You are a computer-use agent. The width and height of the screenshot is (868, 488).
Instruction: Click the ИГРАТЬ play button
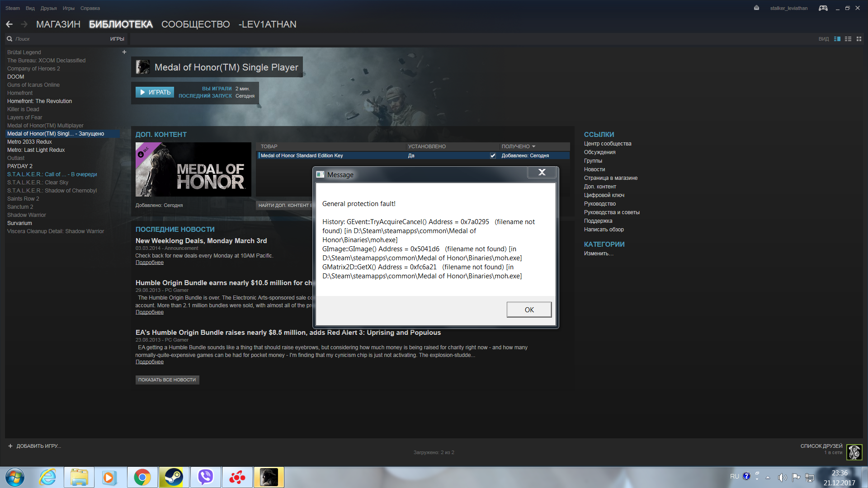click(x=155, y=92)
